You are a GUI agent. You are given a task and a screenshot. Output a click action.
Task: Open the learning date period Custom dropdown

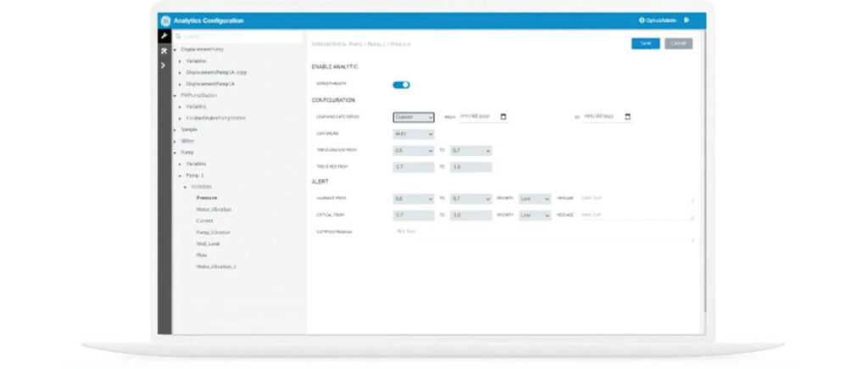coord(413,117)
